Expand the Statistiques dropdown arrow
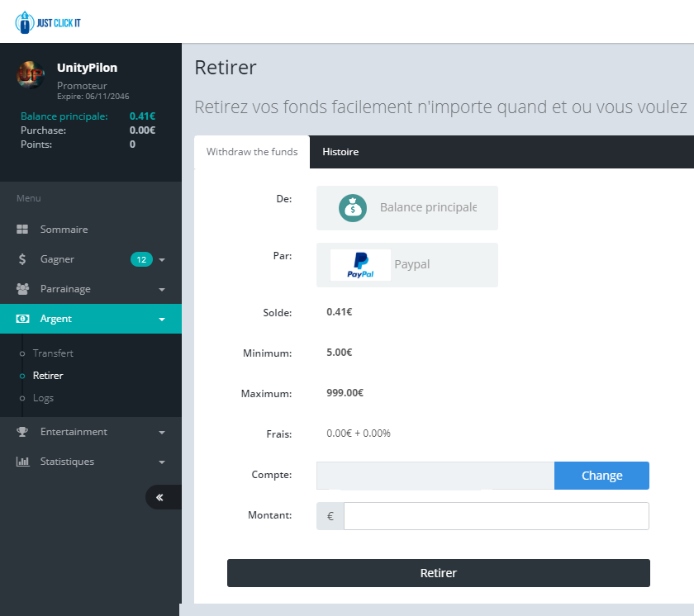This screenshot has width=694, height=616. [x=162, y=462]
